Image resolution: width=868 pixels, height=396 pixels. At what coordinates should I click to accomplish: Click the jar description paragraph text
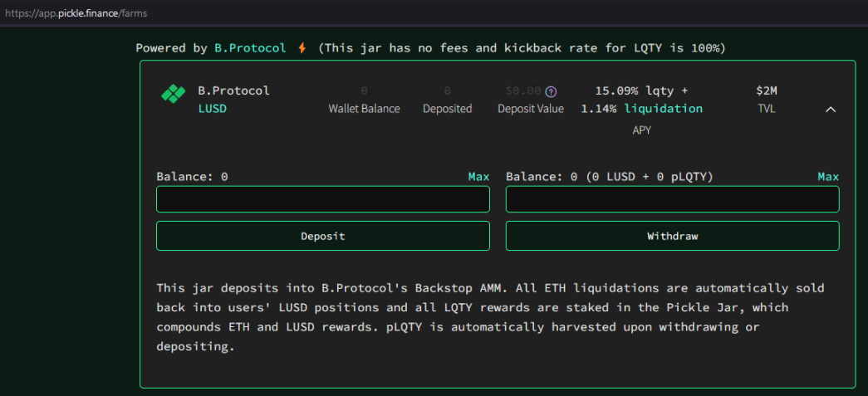coord(490,317)
